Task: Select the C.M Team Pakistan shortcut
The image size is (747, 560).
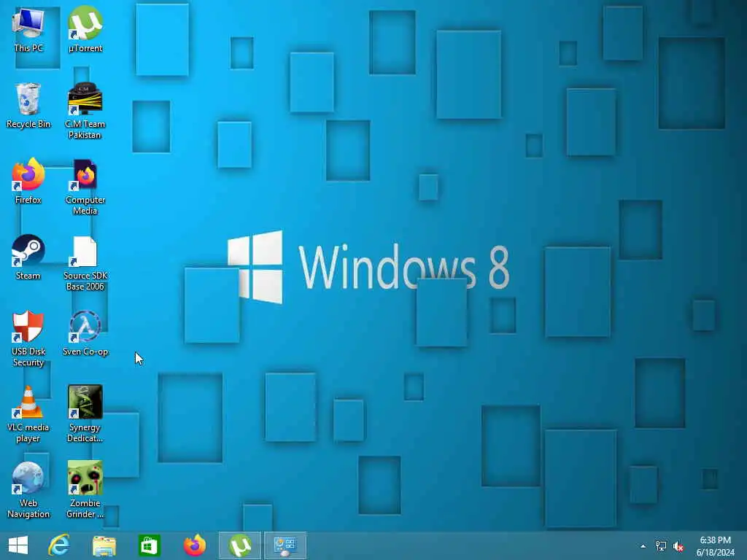Action: [x=85, y=111]
